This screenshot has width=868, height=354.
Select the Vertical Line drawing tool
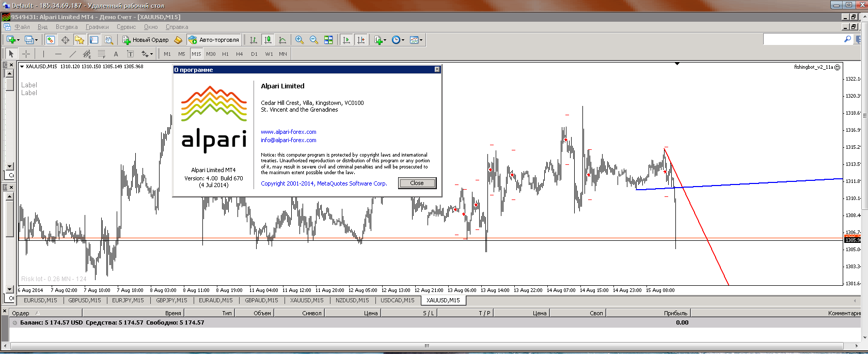[43, 54]
